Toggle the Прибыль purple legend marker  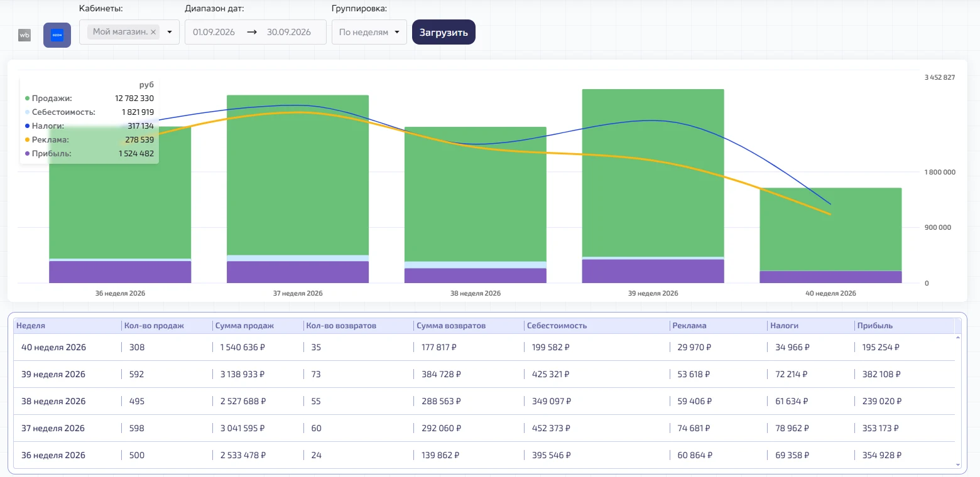(27, 154)
